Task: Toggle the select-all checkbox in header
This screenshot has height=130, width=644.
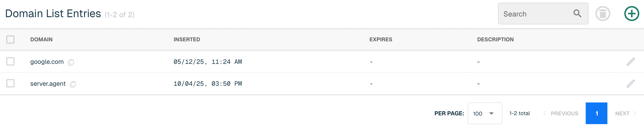Action: (10, 39)
